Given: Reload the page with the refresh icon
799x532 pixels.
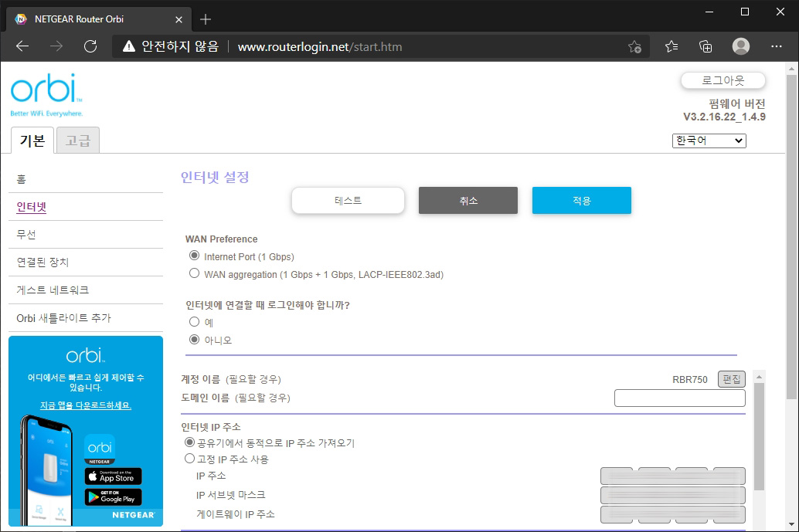Looking at the screenshot, I should (x=90, y=46).
